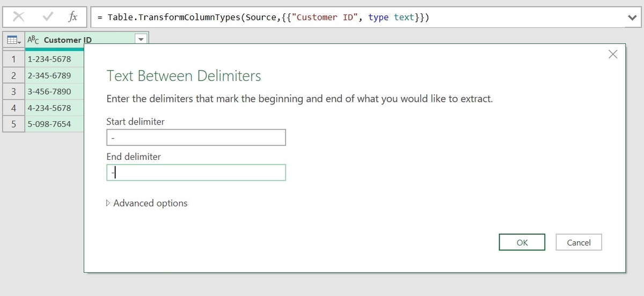
Task: Click the confirm formula checkmark icon
Action: 48,17
